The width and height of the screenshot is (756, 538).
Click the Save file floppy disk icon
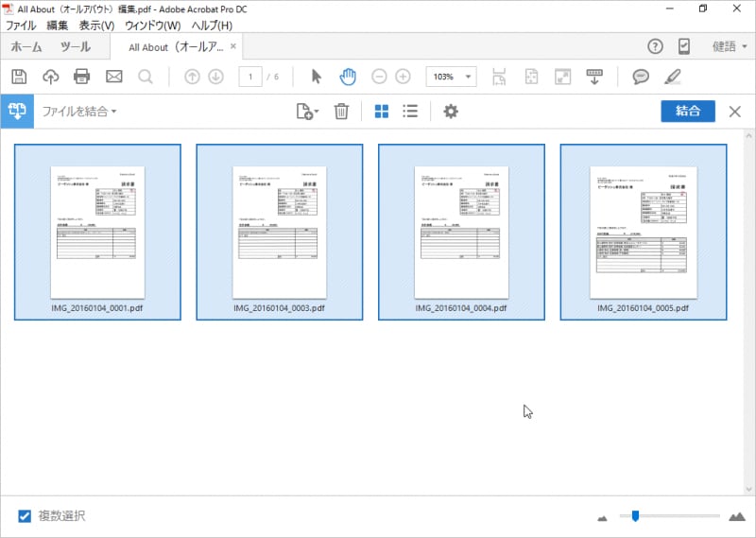click(x=19, y=77)
